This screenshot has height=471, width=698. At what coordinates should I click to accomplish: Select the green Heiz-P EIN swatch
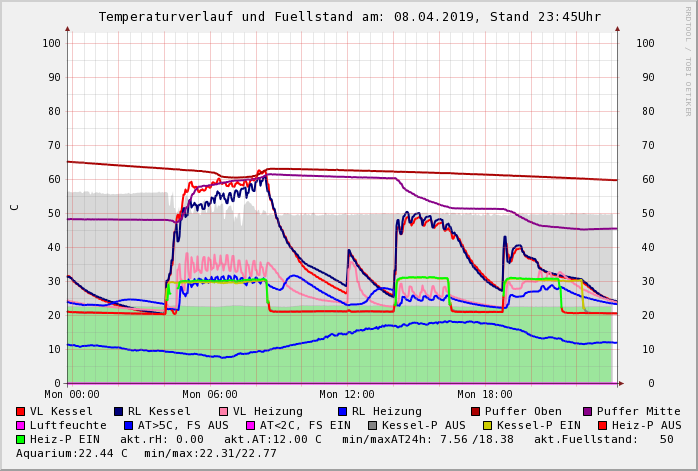click(21, 439)
